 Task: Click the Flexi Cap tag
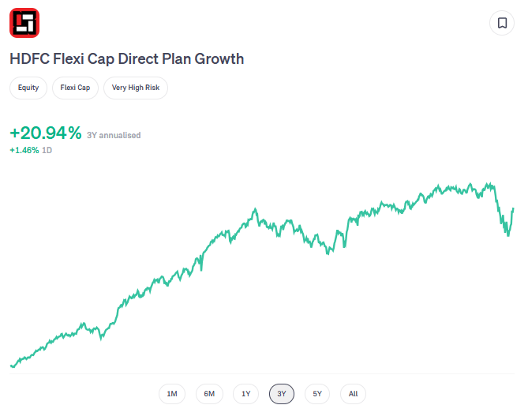(x=75, y=88)
